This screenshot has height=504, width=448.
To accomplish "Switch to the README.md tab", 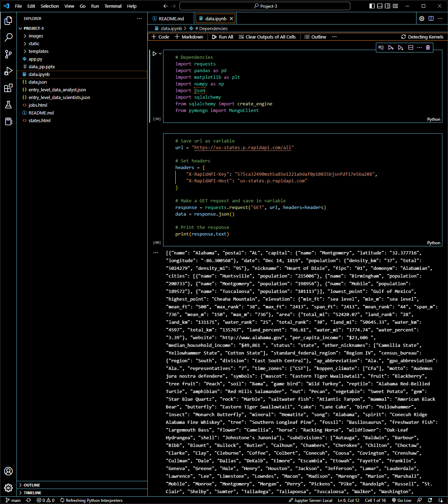I will [170, 18].
